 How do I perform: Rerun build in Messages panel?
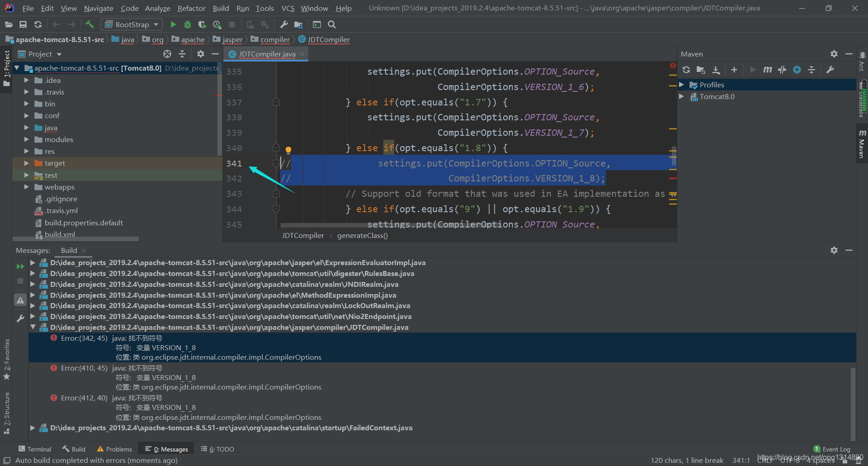coord(20,266)
